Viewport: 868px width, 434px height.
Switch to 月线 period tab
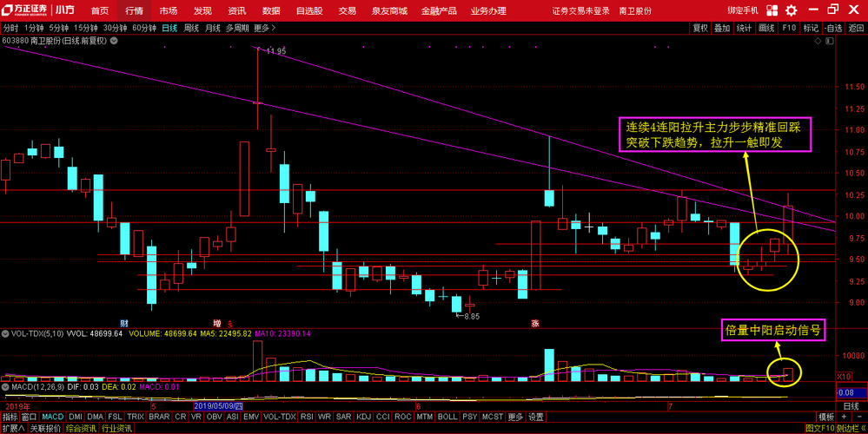pyautogui.click(x=212, y=28)
